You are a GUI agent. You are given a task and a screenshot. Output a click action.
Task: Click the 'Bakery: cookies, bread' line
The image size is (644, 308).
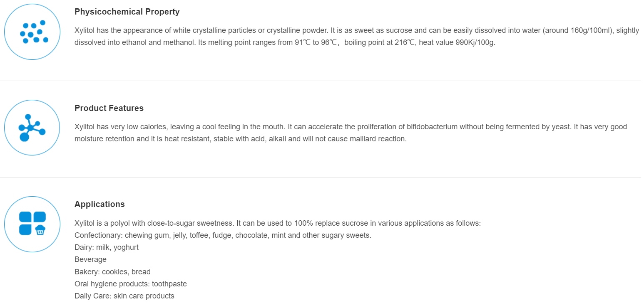[112, 272]
